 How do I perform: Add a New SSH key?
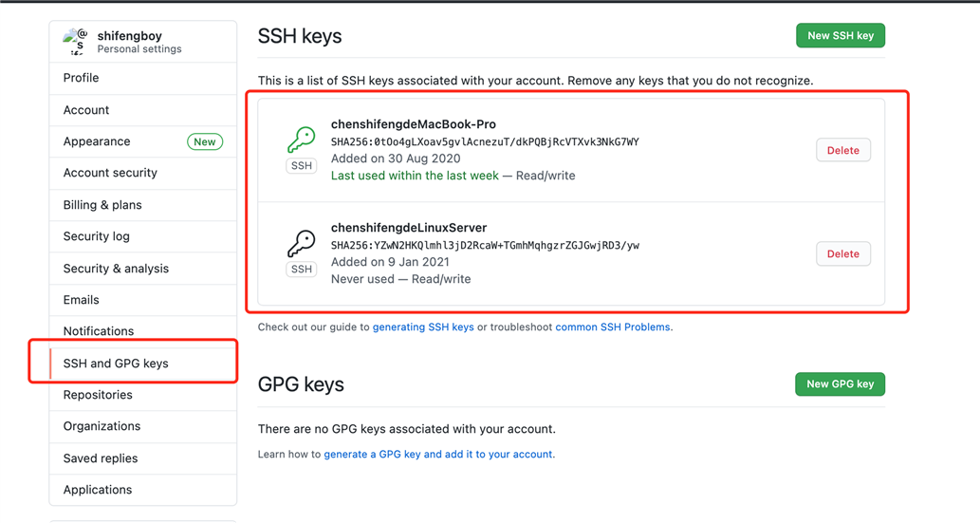[x=840, y=36]
